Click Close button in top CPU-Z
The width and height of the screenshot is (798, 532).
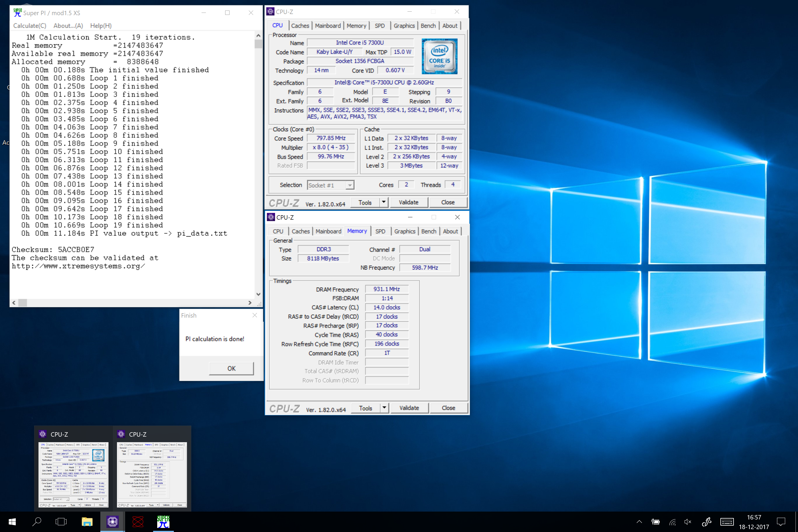(x=448, y=202)
